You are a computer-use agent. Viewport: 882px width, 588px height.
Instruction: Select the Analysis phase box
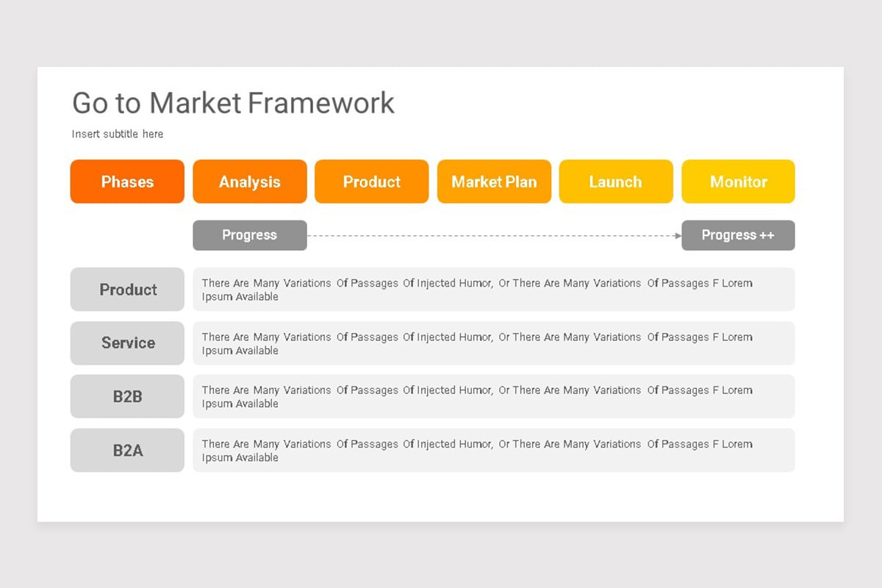(250, 182)
